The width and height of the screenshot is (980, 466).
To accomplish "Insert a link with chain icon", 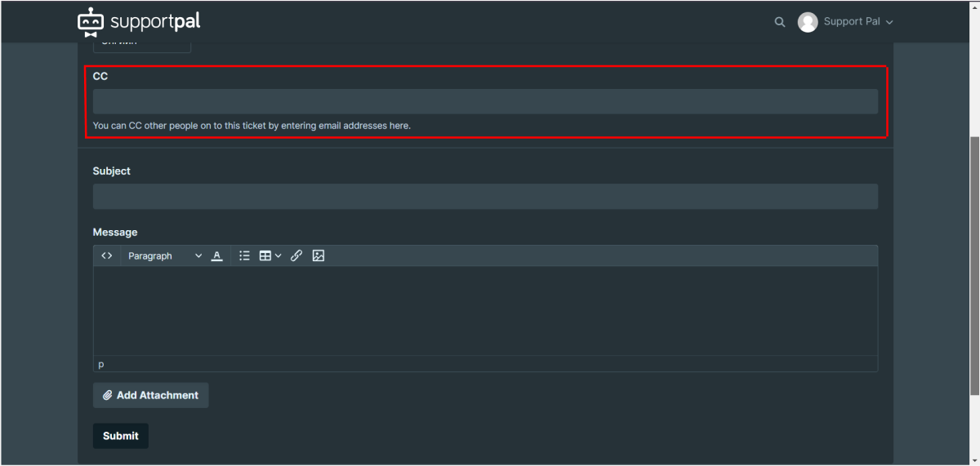I will click(296, 255).
